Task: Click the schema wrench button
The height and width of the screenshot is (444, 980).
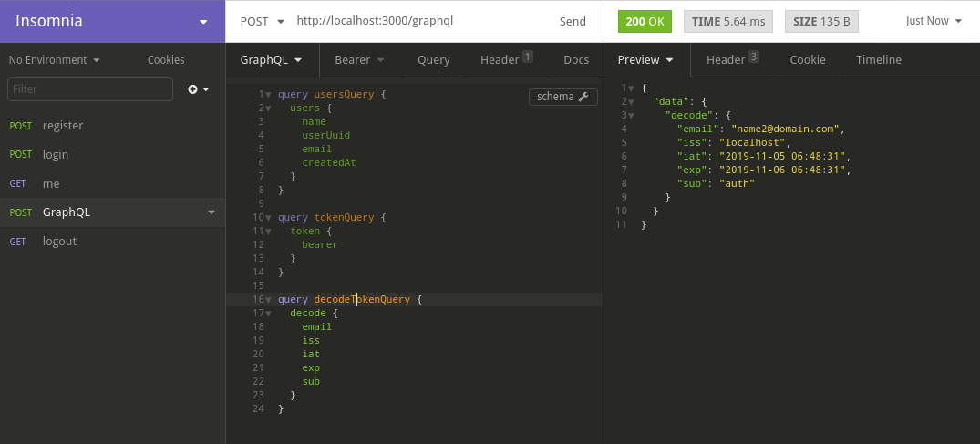Action: point(563,97)
